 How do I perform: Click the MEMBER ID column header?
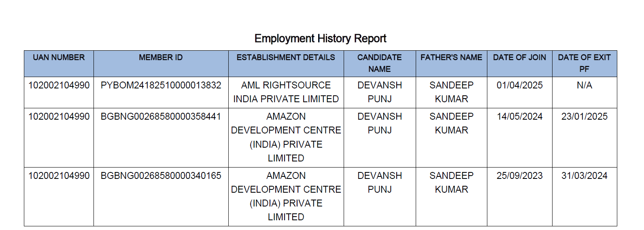[x=161, y=58]
